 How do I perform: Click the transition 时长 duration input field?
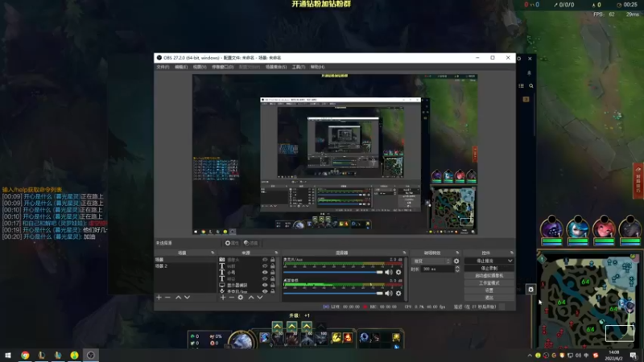click(438, 269)
